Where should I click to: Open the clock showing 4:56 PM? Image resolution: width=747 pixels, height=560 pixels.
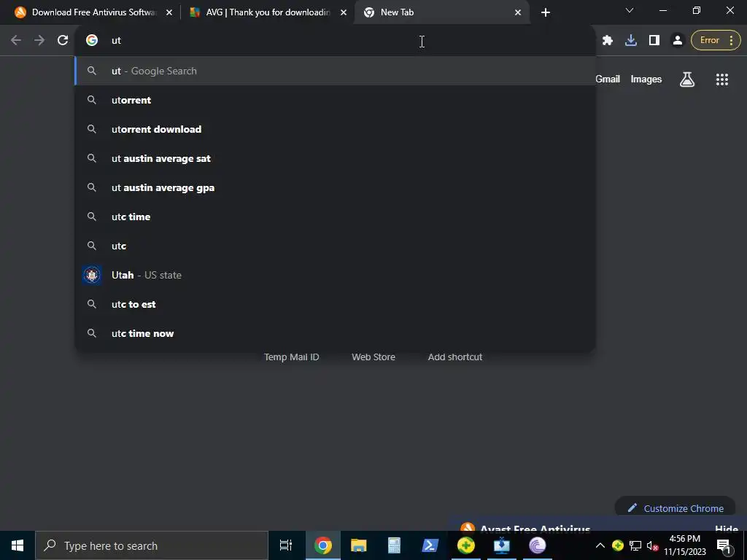click(685, 545)
